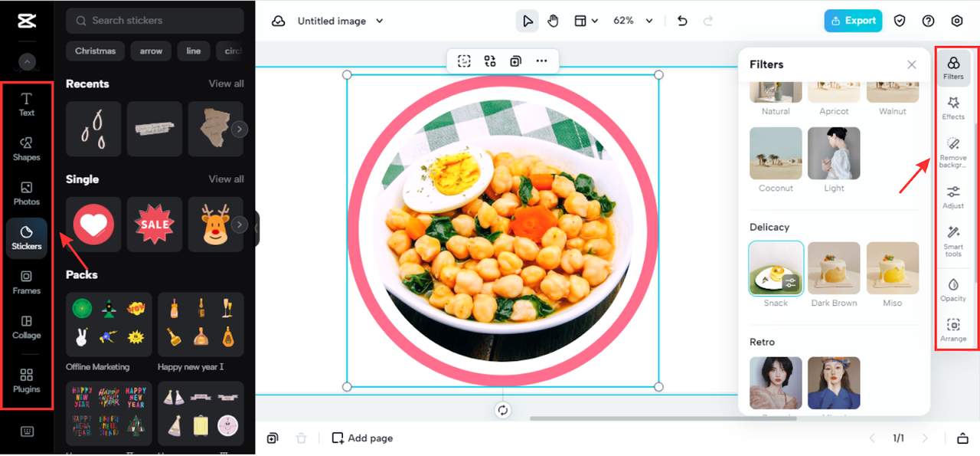
Task: Apply the Light filter
Action: pos(834,153)
